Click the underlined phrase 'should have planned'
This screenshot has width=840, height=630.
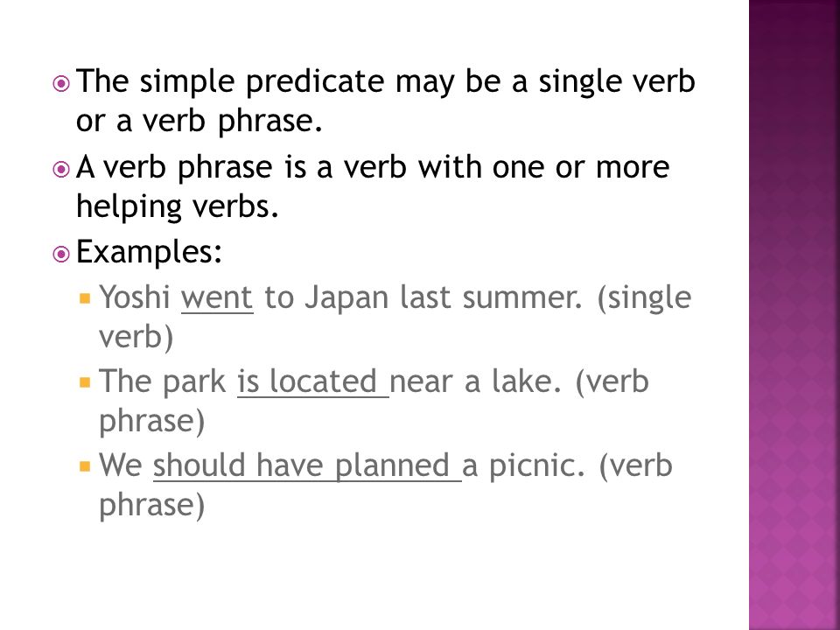pyautogui.click(x=307, y=466)
